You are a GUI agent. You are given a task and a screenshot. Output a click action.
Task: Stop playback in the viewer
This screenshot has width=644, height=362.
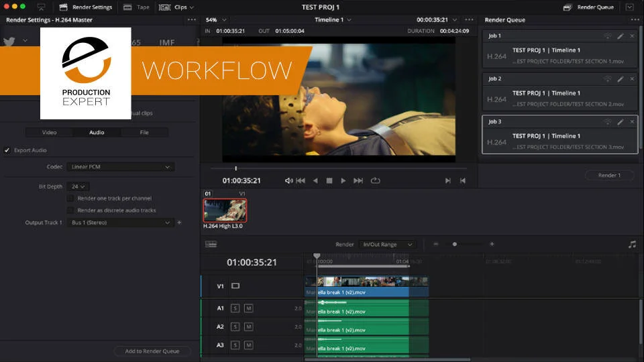(x=329, y=180)
